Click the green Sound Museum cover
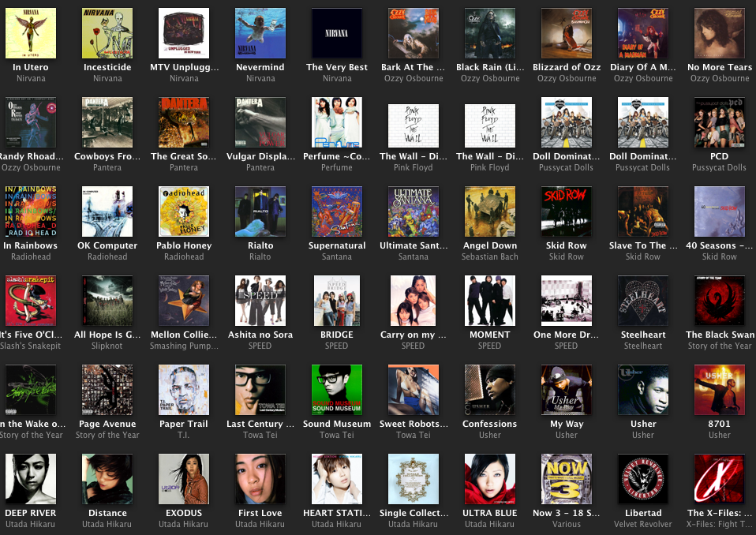The width and height of the screenshot is (756, 535). click(x=336, y=390)
